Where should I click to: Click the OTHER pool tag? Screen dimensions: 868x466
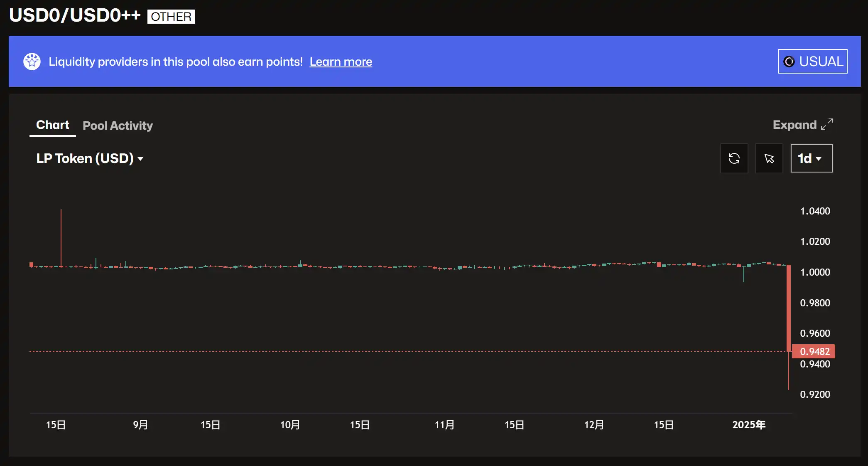[171, 17]
